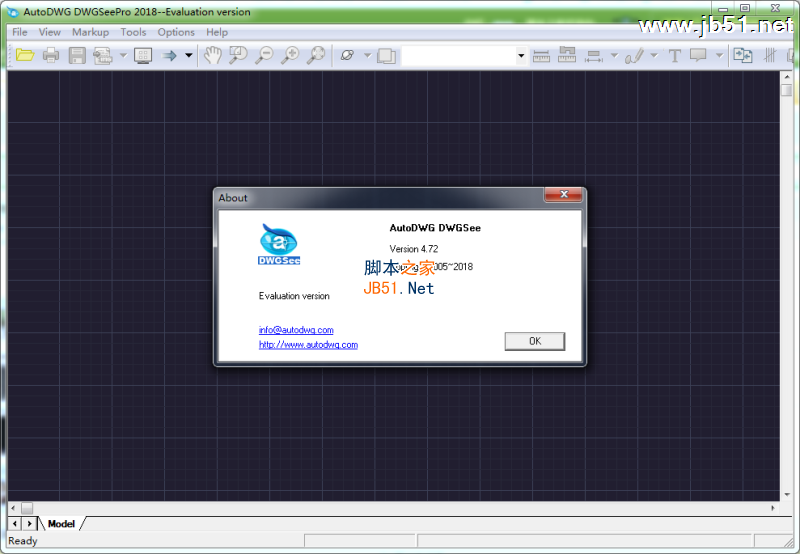800x554 pixels.
Task: Open the File menu
Action: point(19,32)
